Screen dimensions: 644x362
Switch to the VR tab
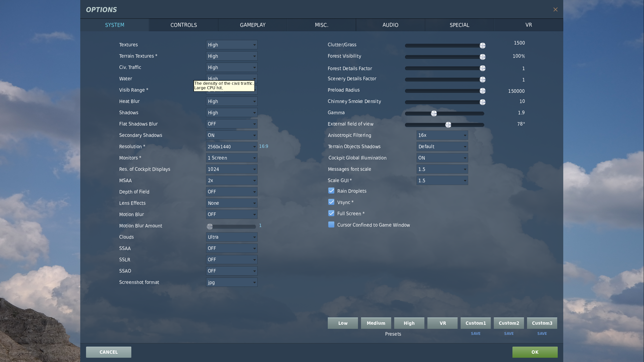point(529,25)
